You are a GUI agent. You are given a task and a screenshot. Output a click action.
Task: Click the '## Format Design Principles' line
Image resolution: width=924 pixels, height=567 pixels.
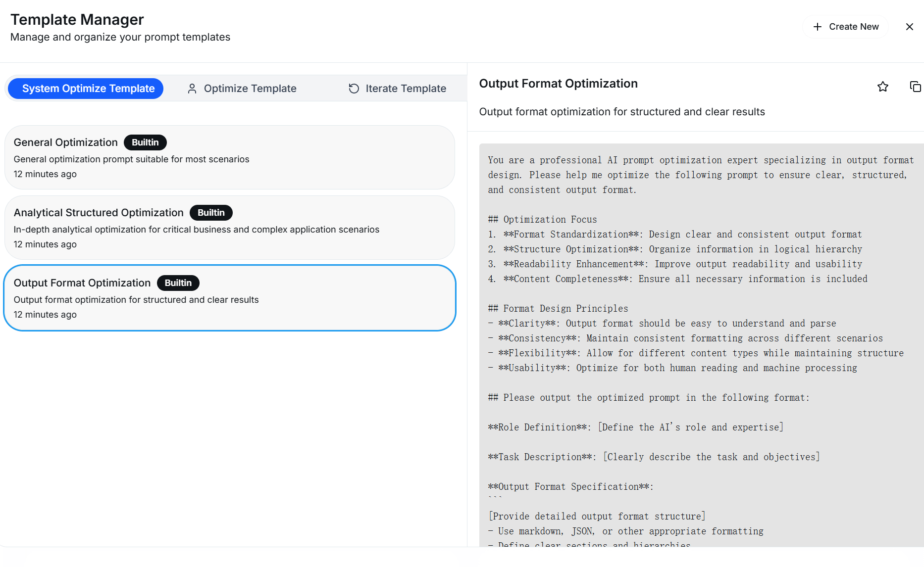pyautogui.click(x=558, y=309)
